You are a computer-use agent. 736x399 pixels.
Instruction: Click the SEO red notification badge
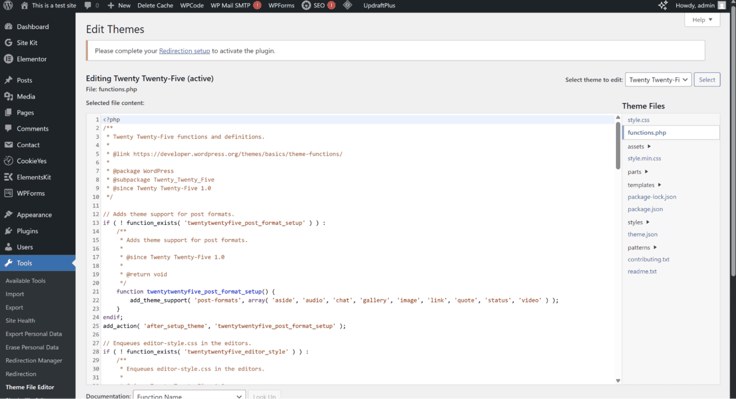pyautogui.click(x=331, y=6)
